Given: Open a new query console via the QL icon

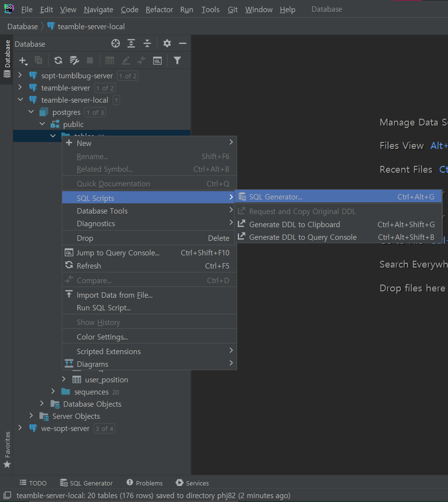Looking at the screenshot, I should tap(157, 60).
